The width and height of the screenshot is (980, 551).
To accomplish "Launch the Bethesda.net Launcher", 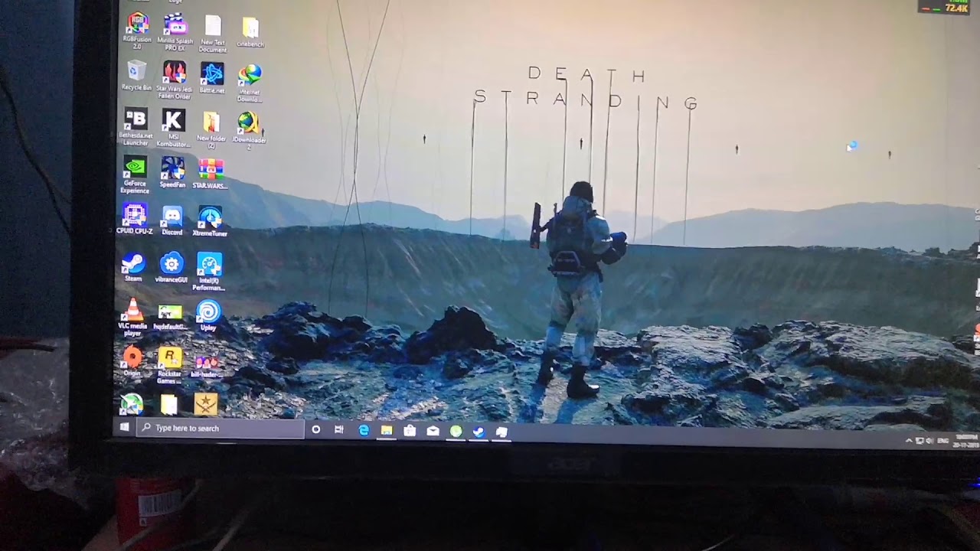I will tap(136, 127).
